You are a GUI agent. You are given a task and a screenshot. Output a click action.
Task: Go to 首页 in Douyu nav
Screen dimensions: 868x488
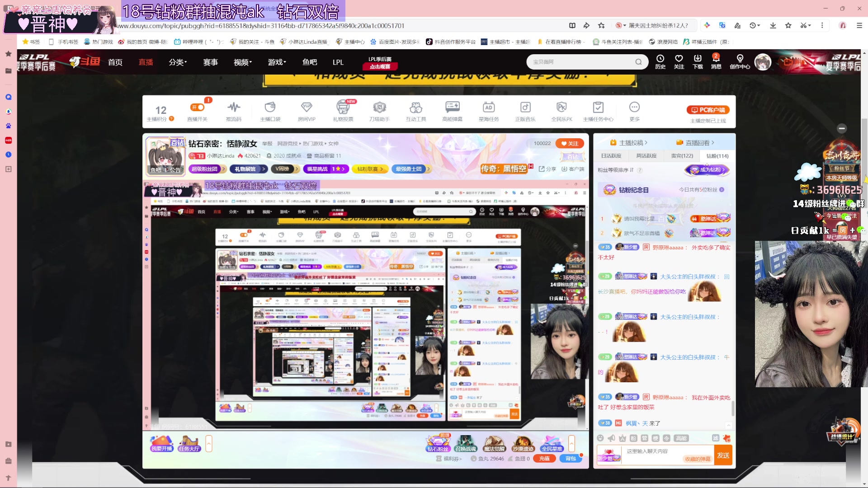tap(115, 62)
